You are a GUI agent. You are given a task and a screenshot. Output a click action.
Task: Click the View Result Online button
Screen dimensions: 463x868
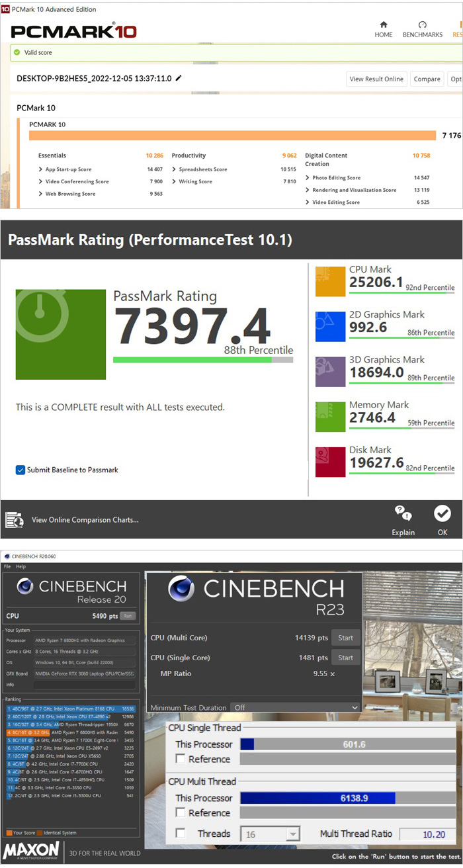point(376,79)
